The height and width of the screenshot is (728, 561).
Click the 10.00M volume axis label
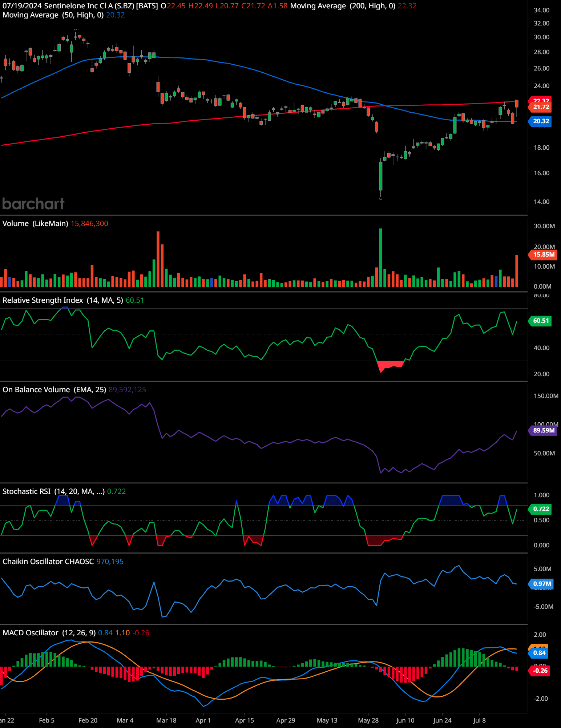[x=544, y=266]
